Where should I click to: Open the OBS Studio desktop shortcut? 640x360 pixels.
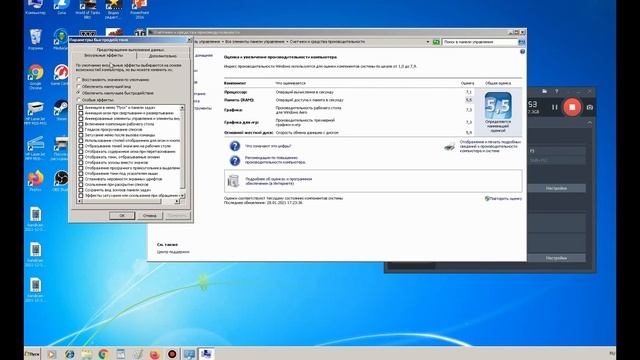click(61, 180)
